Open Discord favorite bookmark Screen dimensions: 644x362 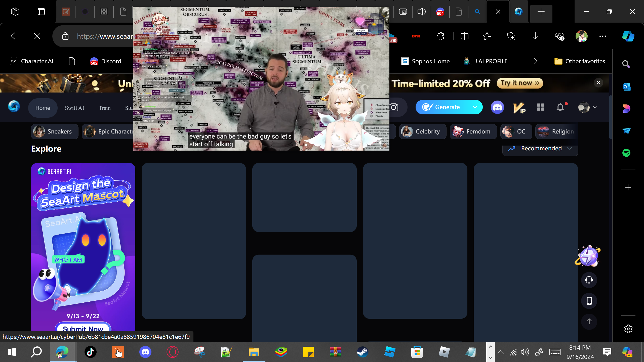click(106, 61)
